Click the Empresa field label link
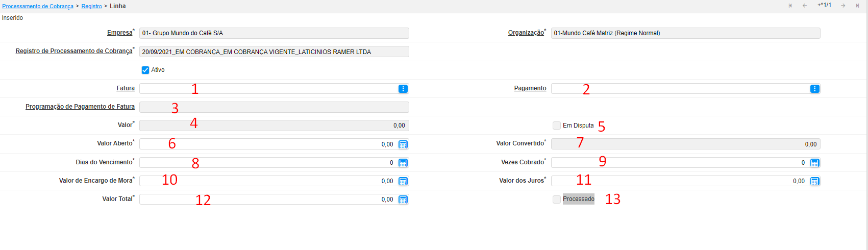The image size is (868, 250). point(119,33)
